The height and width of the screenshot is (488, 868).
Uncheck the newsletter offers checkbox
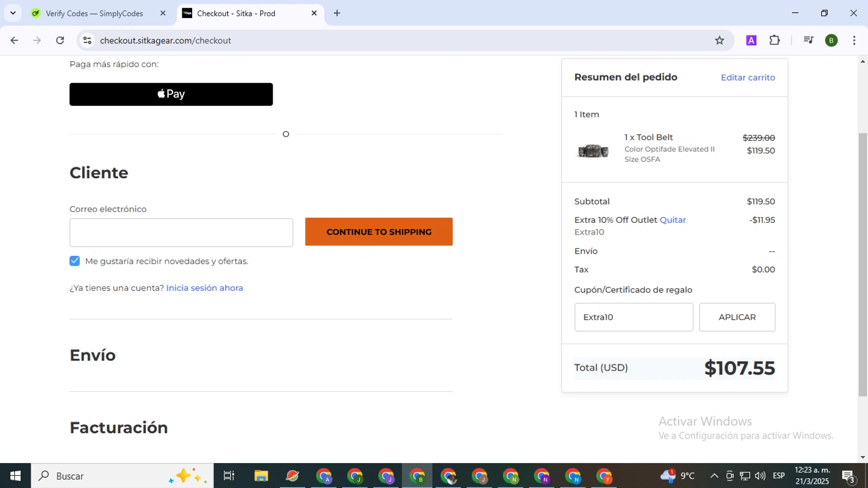click(x=75, y=261)
